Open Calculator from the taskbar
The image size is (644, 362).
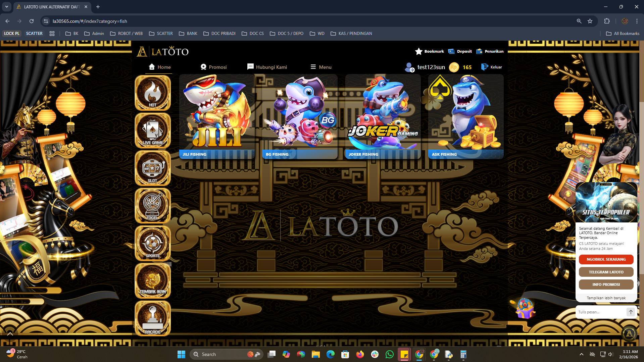pyautogui.click(x=463, y=354)
